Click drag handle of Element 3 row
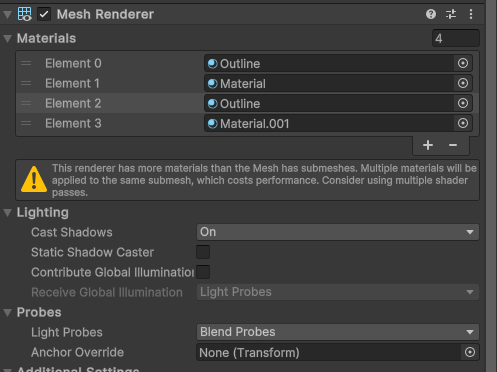 tap(26, 123)
